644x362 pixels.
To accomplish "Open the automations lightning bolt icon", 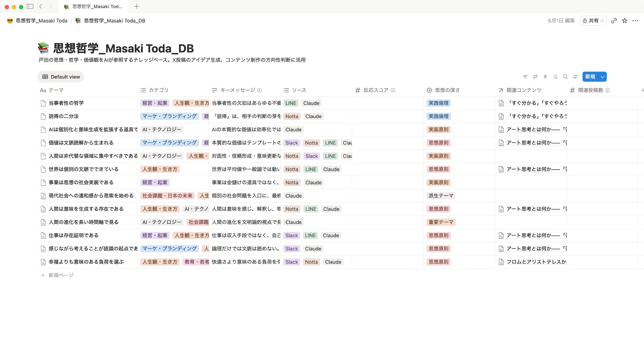I will (545, 77).
